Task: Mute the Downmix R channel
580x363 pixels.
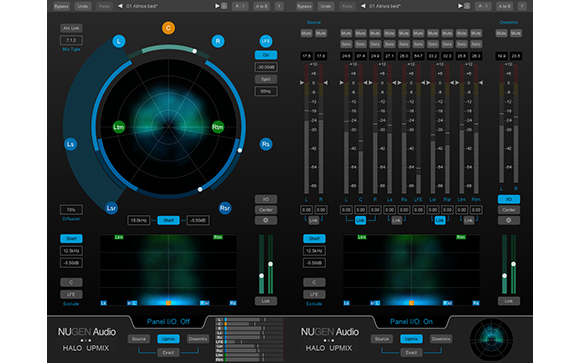Action: tap(516, 33)
